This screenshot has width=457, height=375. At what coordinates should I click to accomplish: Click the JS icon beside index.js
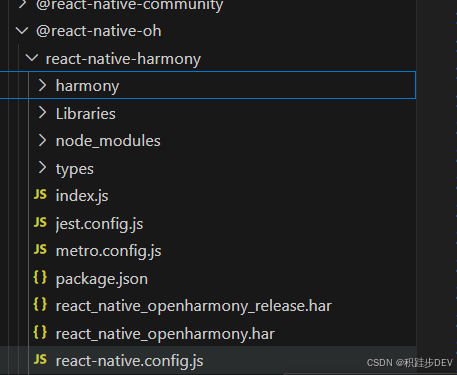40,194
